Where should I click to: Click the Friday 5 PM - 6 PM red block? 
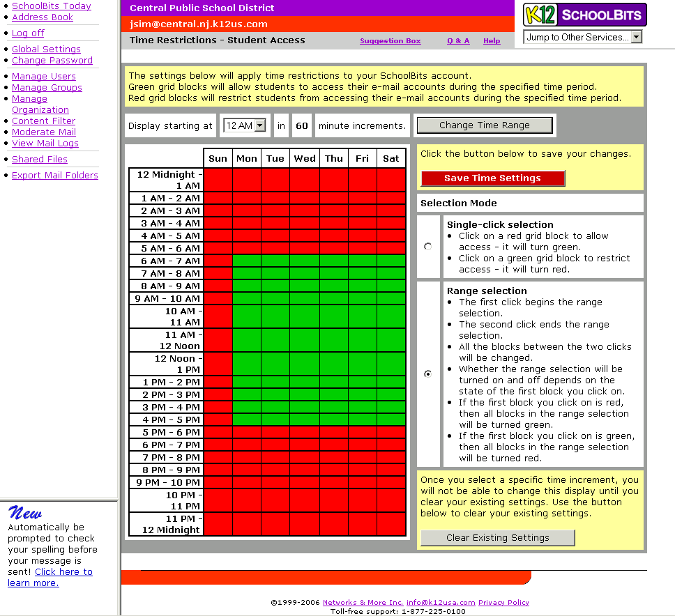tap(362, 432)
